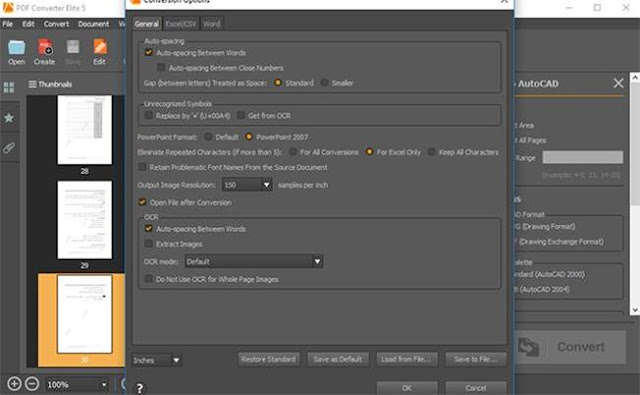
Task: Enable Auto-spacing Between Close Numbers checkbox
Action: click(161, 67)
